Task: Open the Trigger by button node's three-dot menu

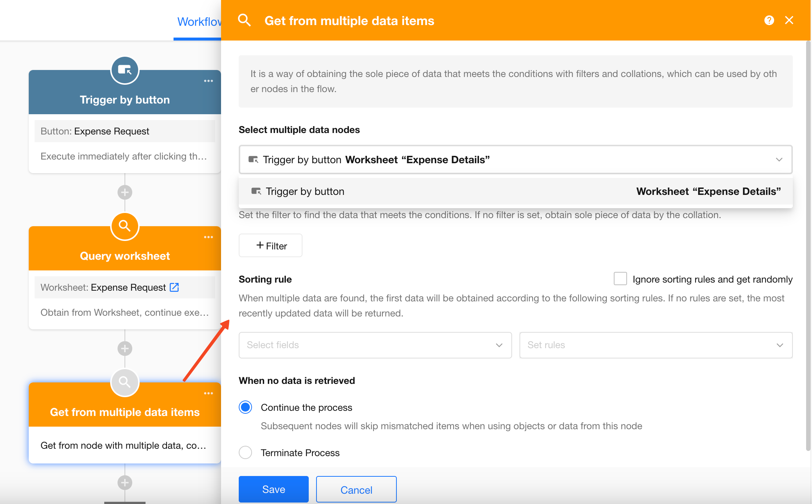Action: coord(209,81)
